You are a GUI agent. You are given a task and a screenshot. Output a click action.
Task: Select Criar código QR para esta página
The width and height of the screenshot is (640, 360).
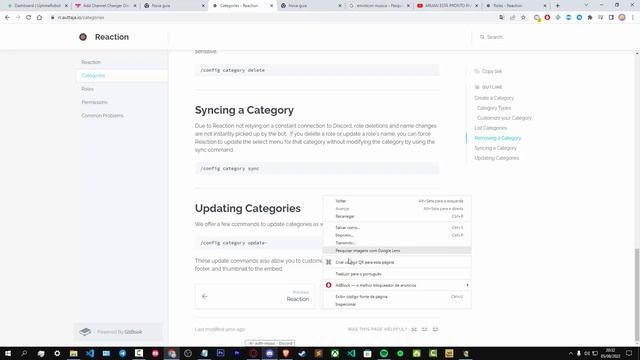397,262
